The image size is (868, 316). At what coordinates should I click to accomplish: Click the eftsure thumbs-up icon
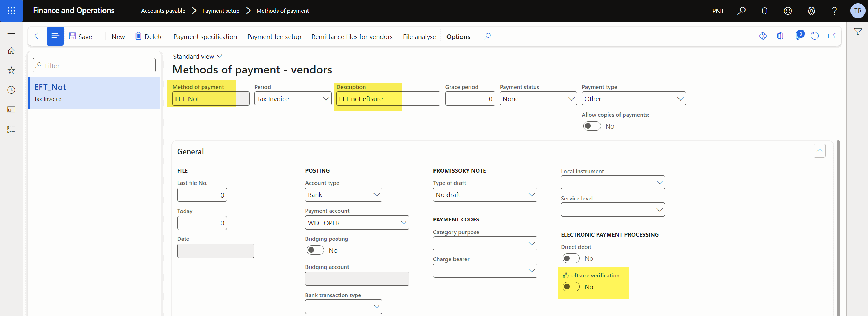tap(565, 276)
